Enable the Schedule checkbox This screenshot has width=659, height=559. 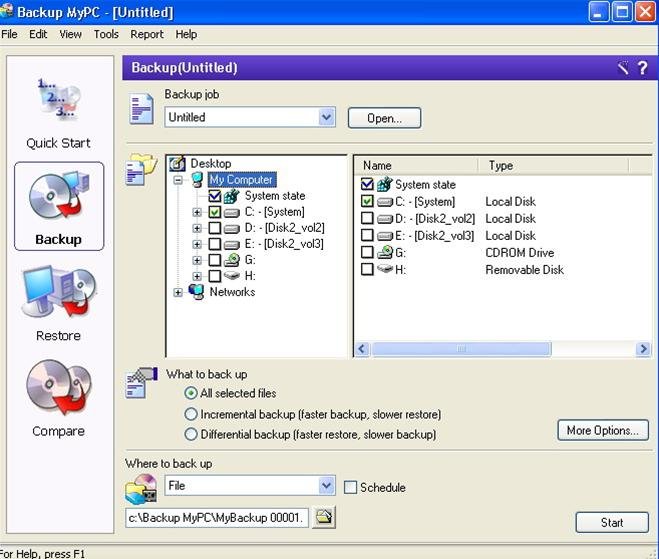pyautogui.click(x=350, y=488)
